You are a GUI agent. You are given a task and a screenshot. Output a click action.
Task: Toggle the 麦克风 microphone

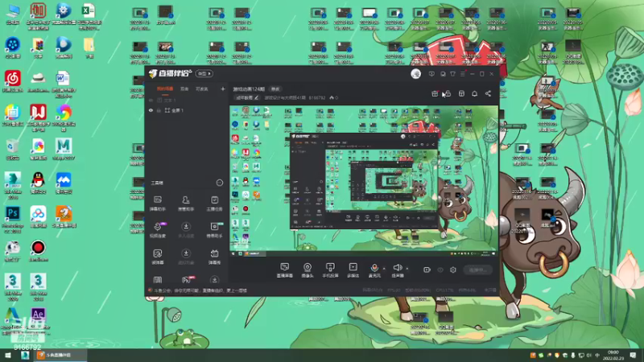tap(374, 270)
